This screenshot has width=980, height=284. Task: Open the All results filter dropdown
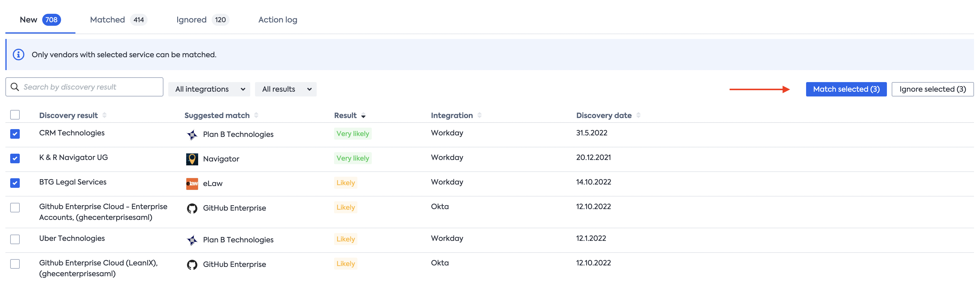click(x=286, y=89)
